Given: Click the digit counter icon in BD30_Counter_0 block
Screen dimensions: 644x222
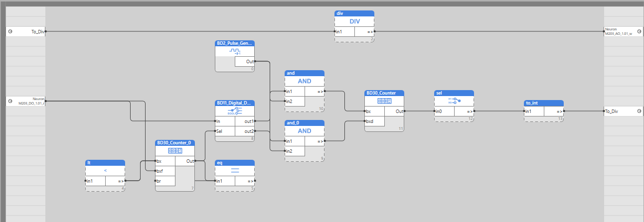Looking at the screenshot, I should click(x=175, y=151).
